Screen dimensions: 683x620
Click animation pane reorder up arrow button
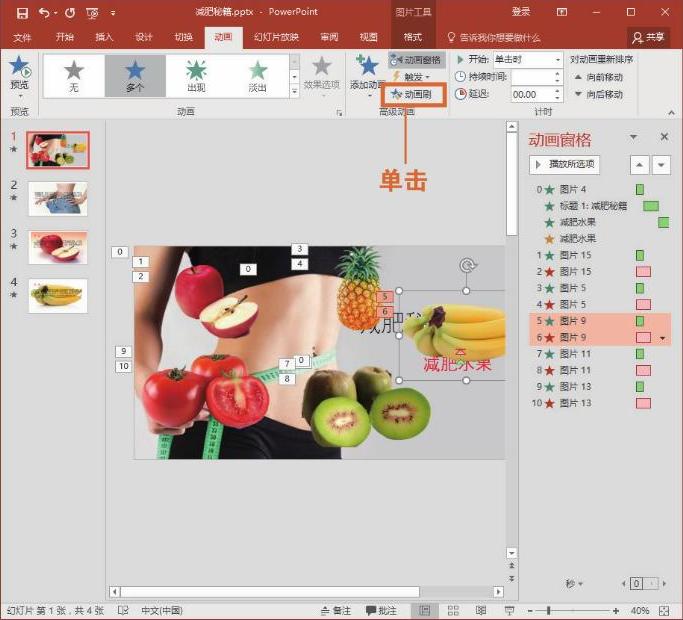click(639, 165)
